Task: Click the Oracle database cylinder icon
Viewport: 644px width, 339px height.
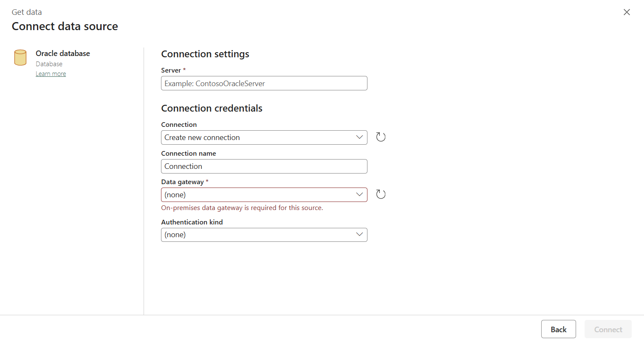Action: [20, 58]
